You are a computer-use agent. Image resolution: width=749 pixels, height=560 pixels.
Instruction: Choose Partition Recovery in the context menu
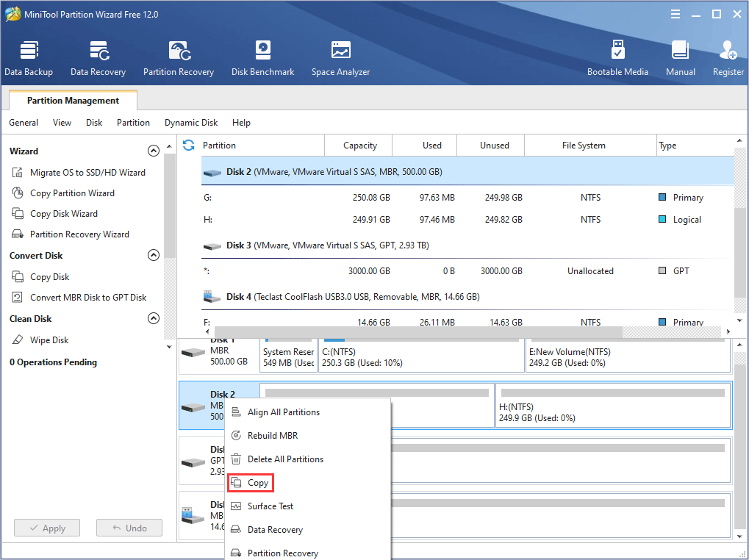(x=308, y=553)
